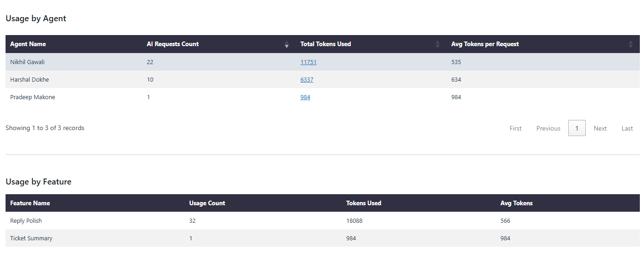644x256 pixels.
Task: Click the Agent Name column header
Action: click(28, 44)
